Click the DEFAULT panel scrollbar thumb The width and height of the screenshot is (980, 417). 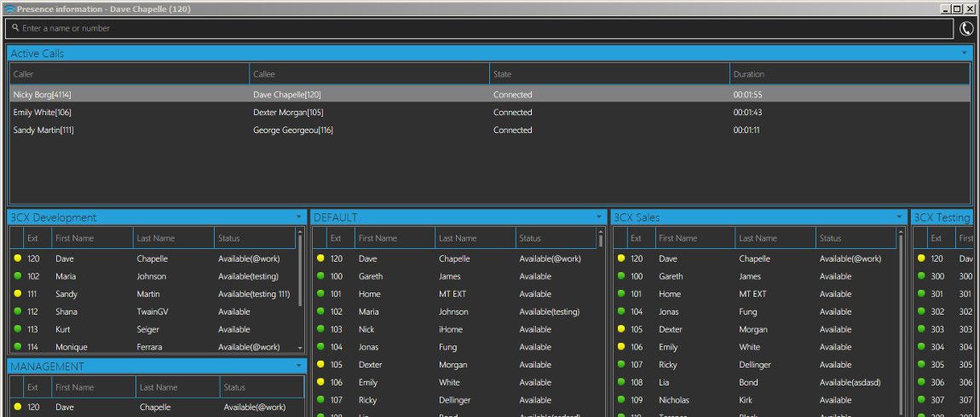click(601, 240)
